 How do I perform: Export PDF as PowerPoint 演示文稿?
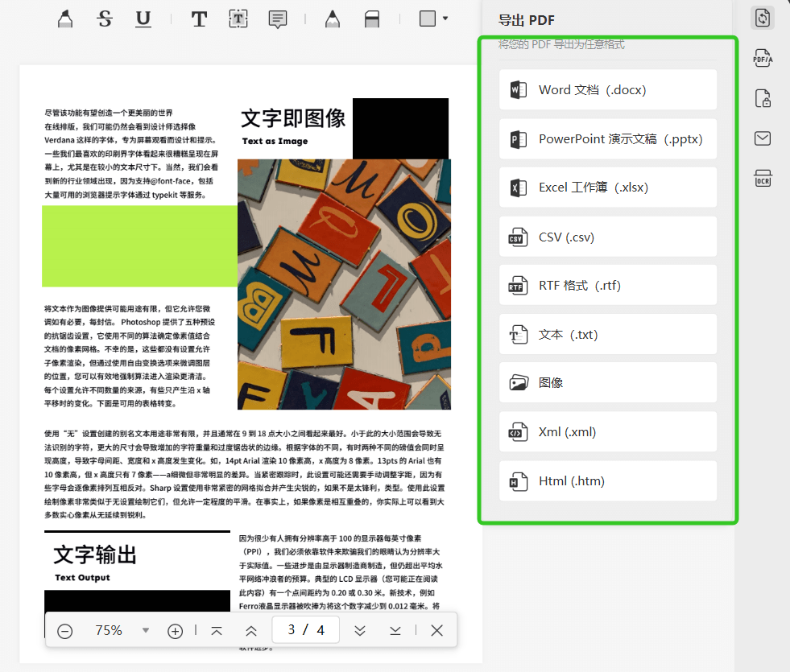click(x=608, y=138)
